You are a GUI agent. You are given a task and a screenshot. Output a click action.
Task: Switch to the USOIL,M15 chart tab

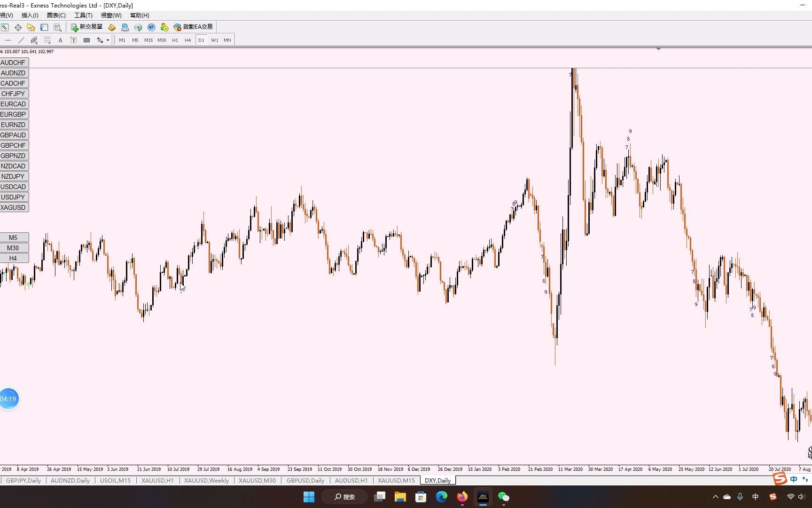(x=115, y=481)
